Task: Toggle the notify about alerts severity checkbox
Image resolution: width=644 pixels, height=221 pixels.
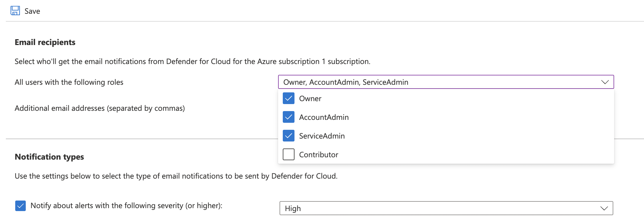Action: [x=20, y=206]
